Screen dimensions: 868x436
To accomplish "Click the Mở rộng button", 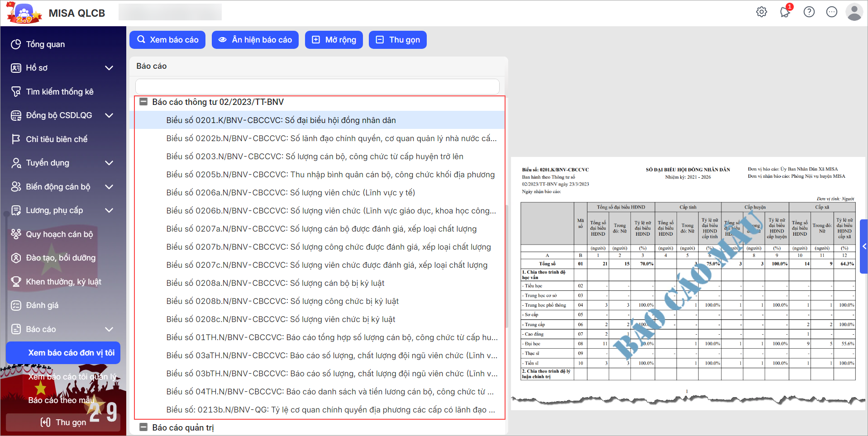I will [334, 40].
